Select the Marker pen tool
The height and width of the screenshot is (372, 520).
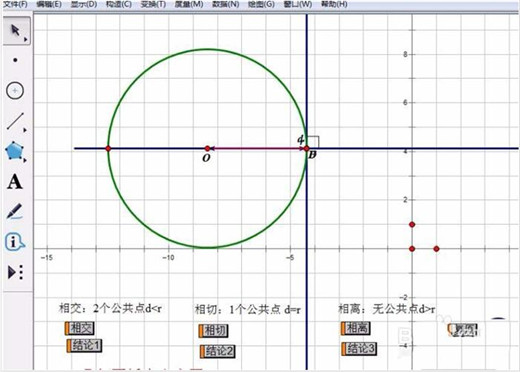(x=15, y=211)
